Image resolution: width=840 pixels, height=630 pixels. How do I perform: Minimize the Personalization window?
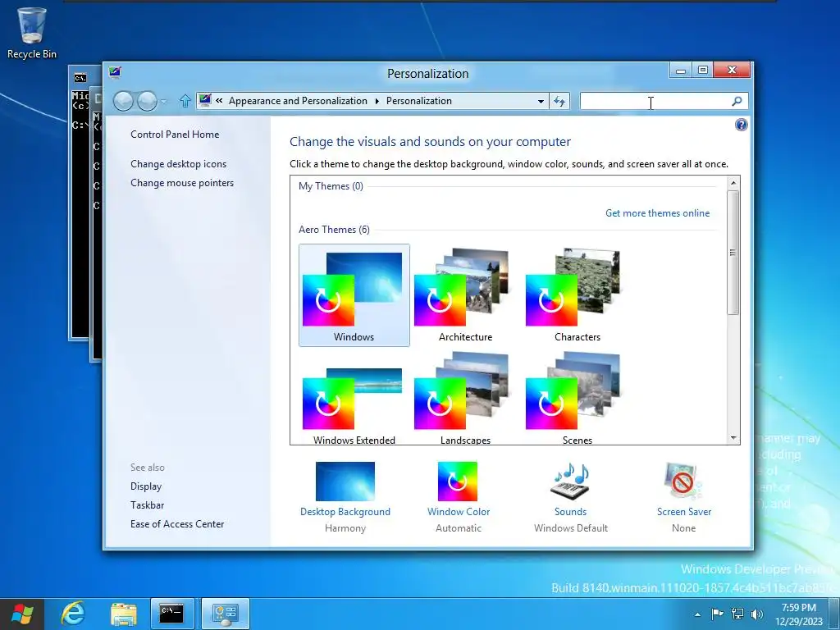pyautogui.click(x=680, y=71)
